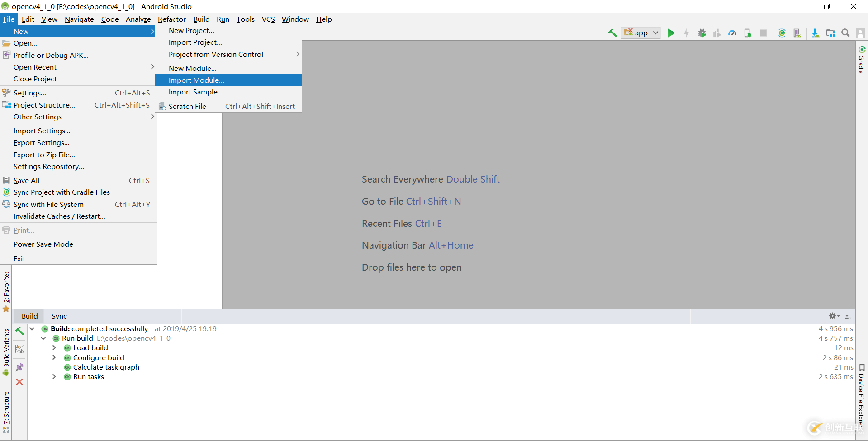Viewport: 868px width, 441px height.
Task: Open the Profile app speedometer icon
Action: click(732, 33)
